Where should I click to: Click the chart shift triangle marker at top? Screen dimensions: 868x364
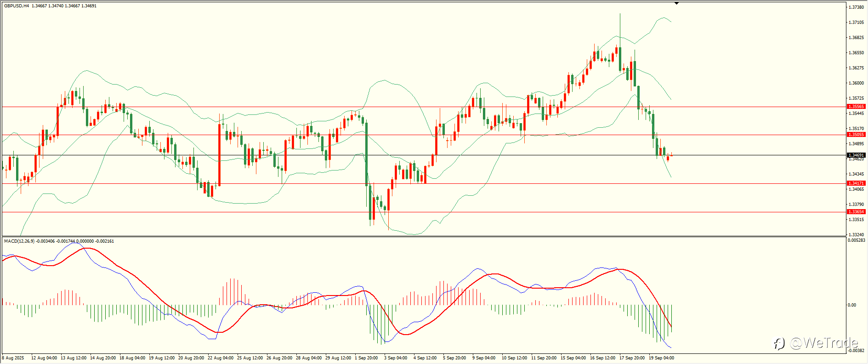pyautogui.click(x=676, y=3)
